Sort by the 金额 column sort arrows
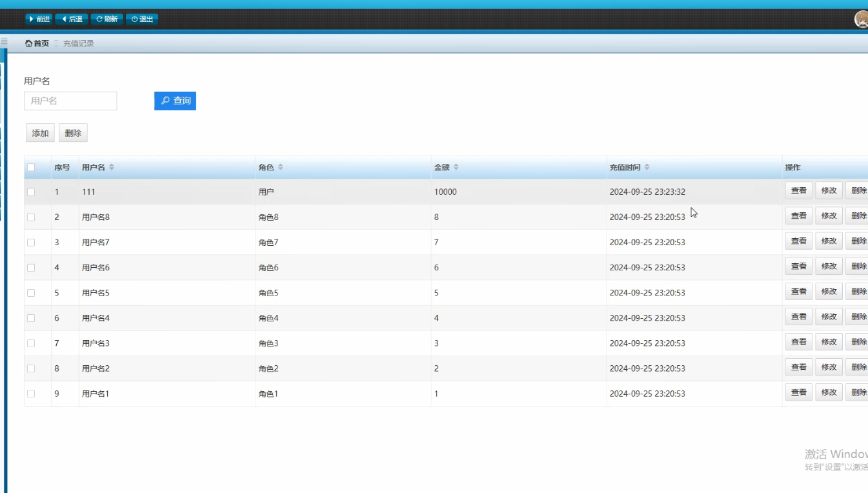Screen dimensions: 868x493 (456, 167)
